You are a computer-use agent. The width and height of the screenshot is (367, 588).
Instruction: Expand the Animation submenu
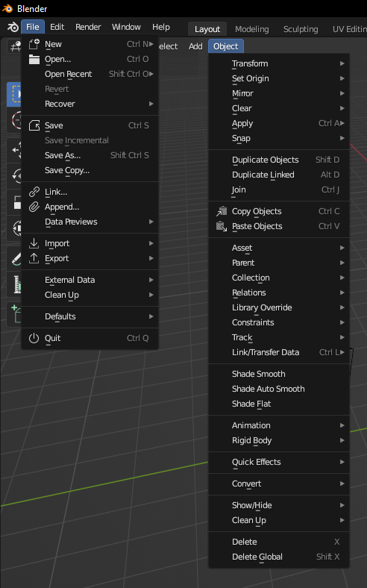coord(279,425)
